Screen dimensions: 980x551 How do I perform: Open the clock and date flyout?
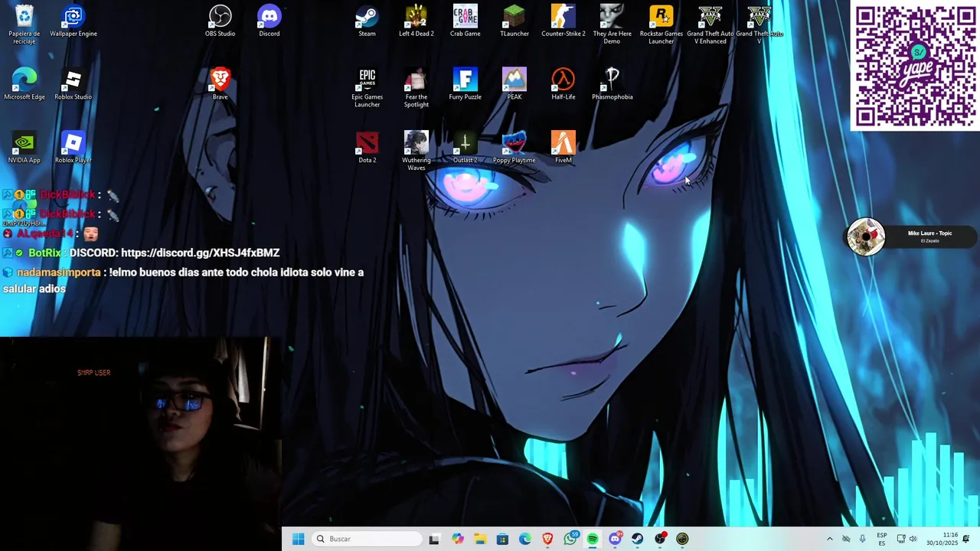(x=941, y=539)
